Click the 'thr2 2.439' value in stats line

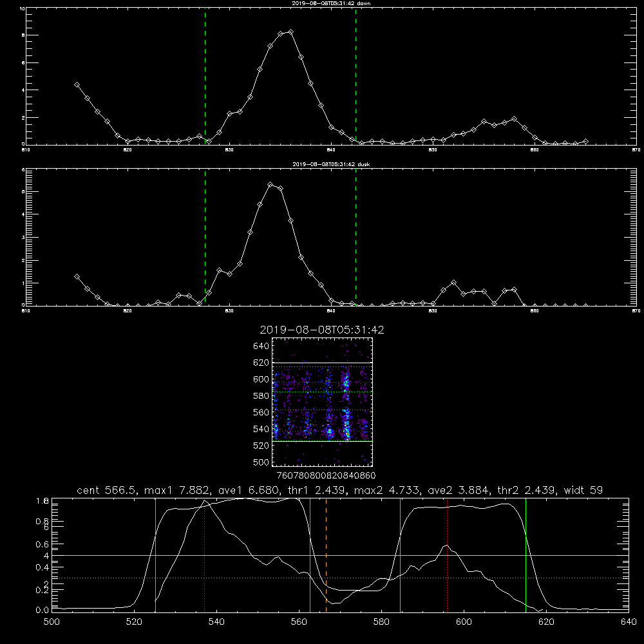click(x=527, y=490)
